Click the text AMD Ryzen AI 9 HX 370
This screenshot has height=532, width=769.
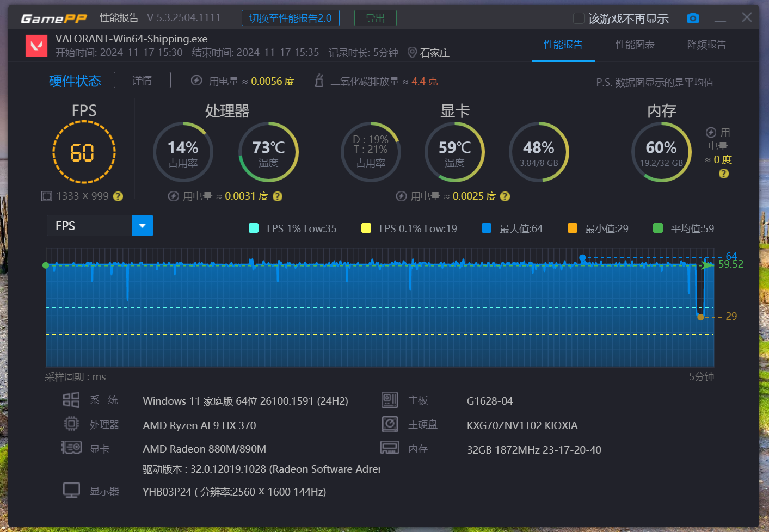pyautogui.click(x=199, y=425)
